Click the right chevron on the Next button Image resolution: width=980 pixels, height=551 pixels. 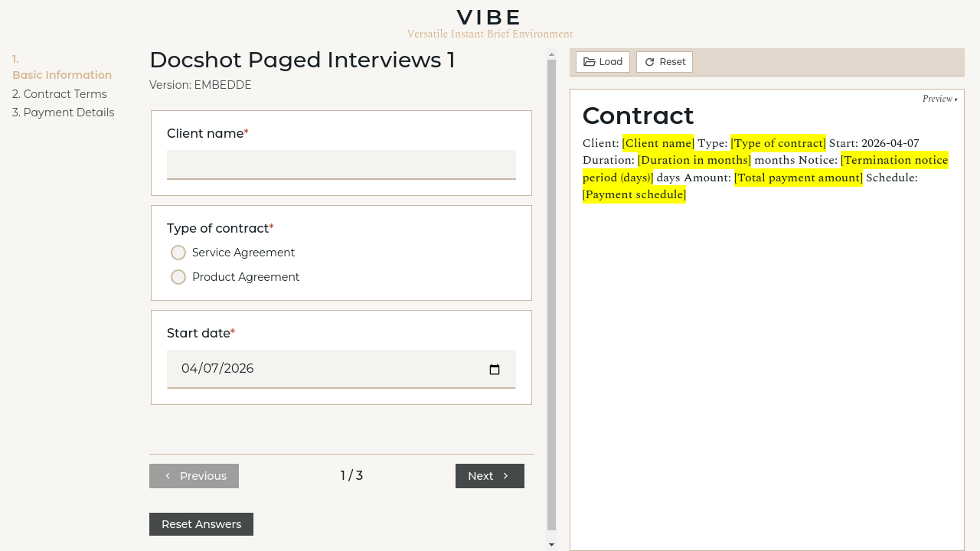(x=506, y=476)
